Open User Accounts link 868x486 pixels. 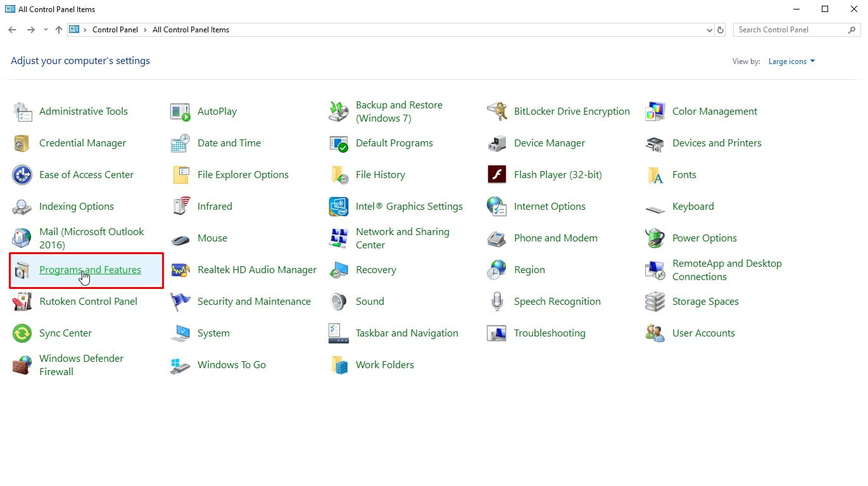[x=703, y=333]
